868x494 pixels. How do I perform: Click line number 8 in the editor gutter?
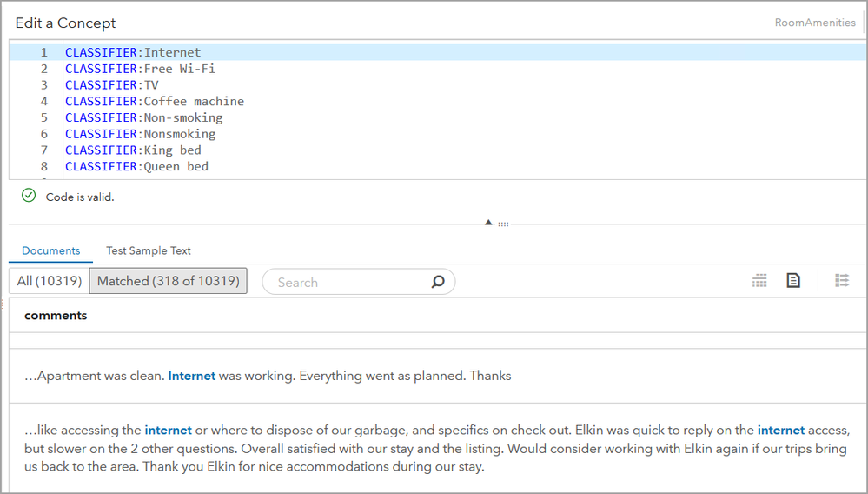[44, 167]
